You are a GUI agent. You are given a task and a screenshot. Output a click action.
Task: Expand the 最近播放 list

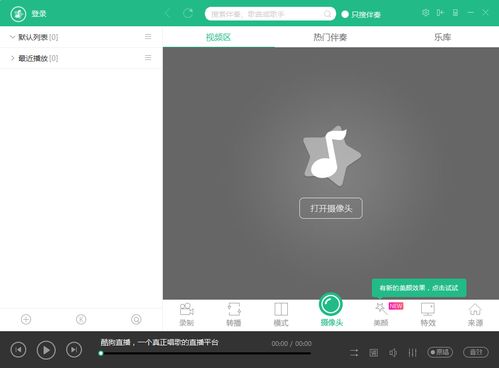coord(12,58)
